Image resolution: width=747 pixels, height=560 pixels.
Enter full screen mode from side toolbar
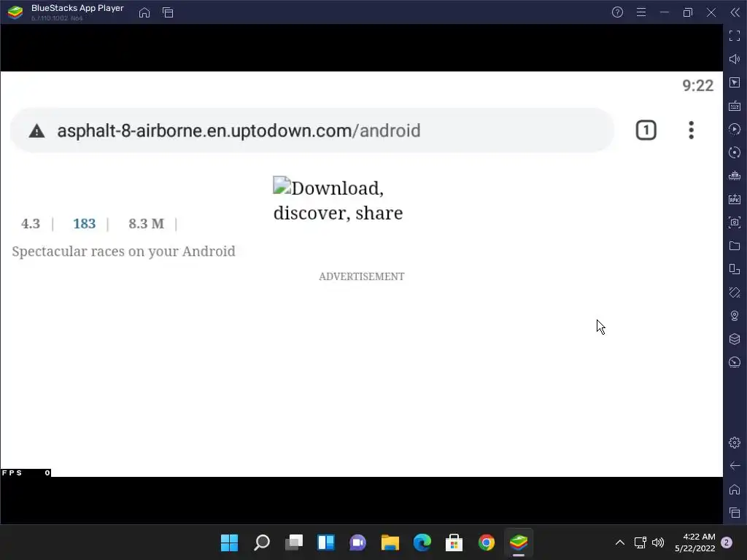(735, 36)
